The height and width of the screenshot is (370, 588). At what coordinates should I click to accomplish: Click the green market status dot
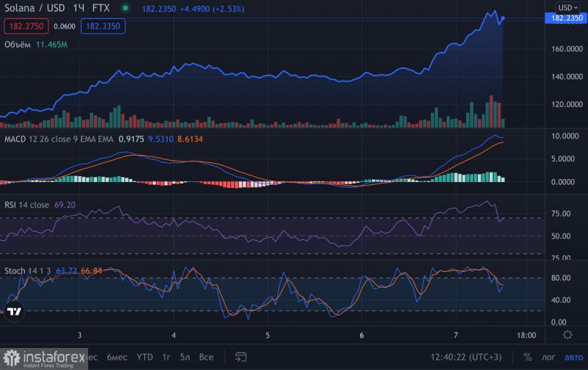pos(125,8)
